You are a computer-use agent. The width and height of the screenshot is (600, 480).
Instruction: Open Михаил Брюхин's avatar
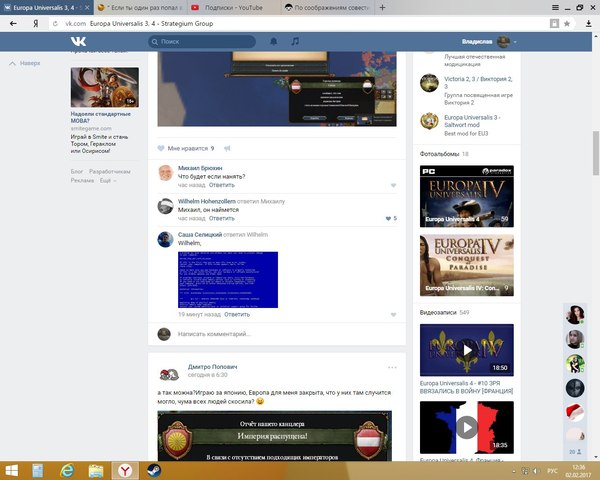[x=166, y=172]
